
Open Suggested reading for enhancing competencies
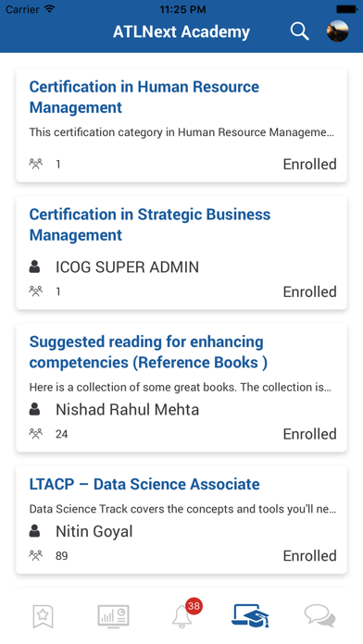click(148, 352)
